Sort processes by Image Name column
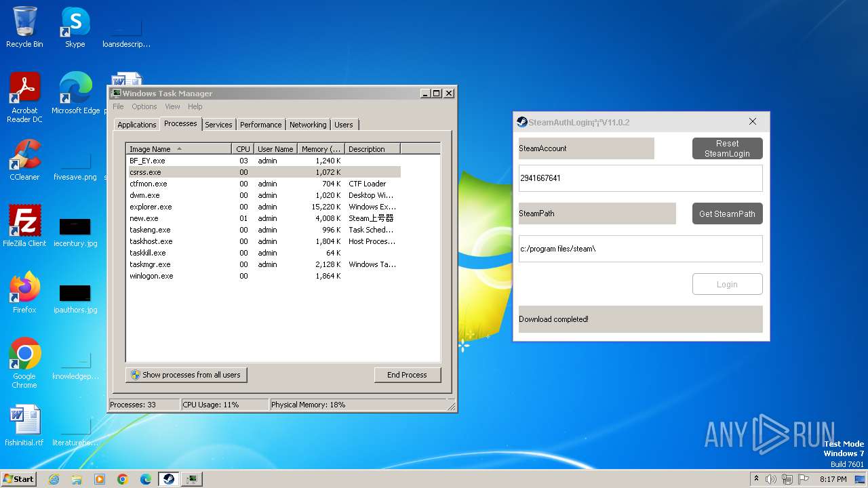Viewport: 868px width, 488px height. (x=179, y=148)
